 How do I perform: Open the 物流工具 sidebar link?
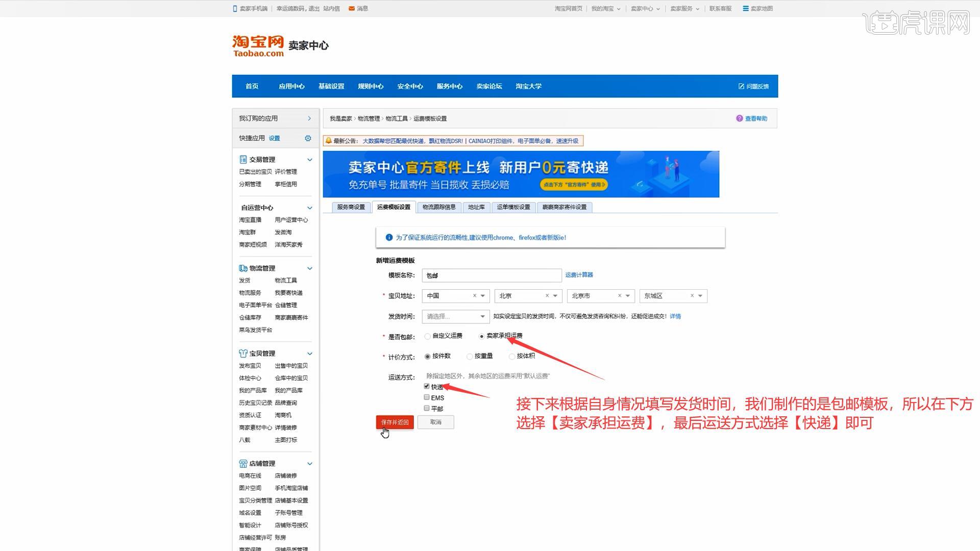coord(286,281)
